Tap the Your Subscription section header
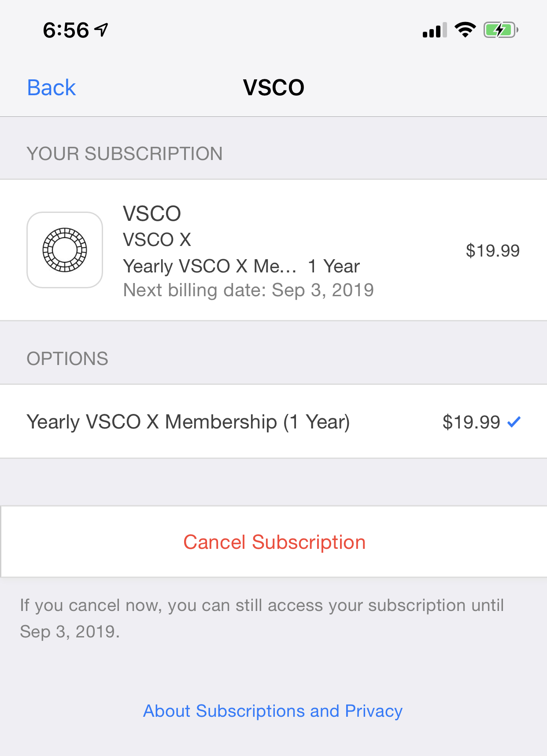Viewport: 547px width, 756px height. [125, 154]
